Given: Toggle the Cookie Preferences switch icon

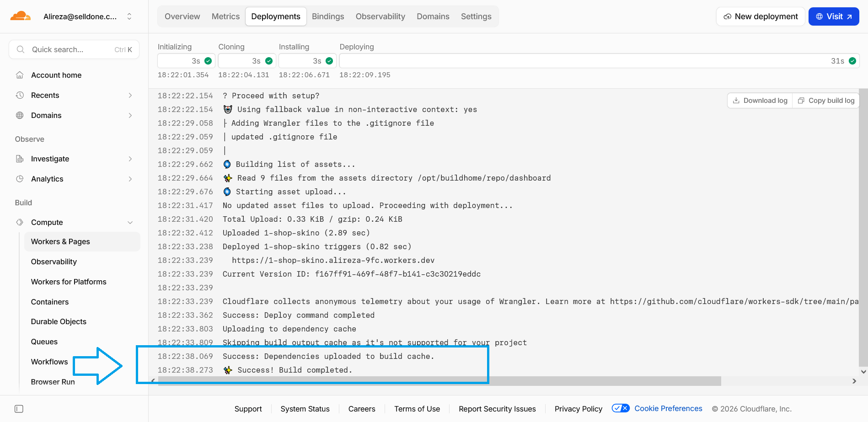Looking at the screenshot, I should (621, 408).
